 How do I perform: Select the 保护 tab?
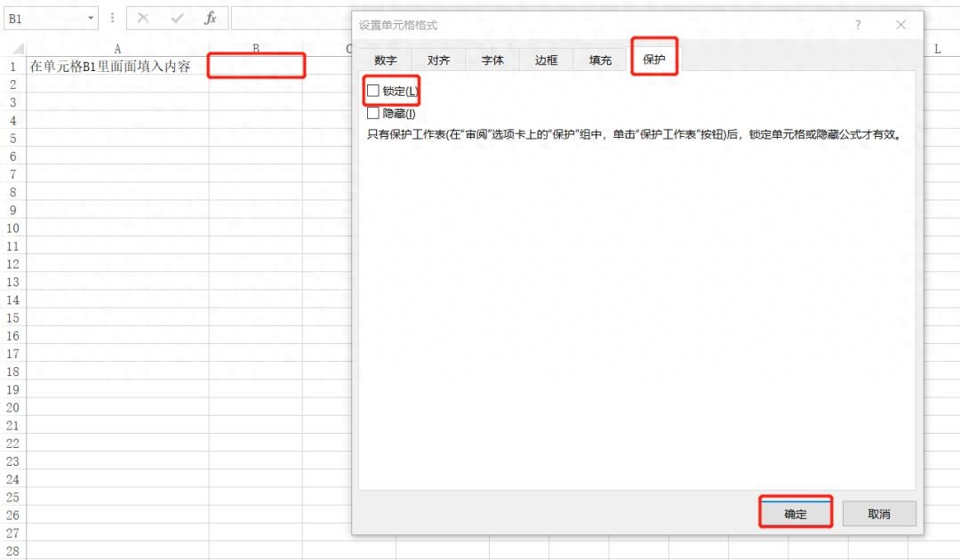654,60
